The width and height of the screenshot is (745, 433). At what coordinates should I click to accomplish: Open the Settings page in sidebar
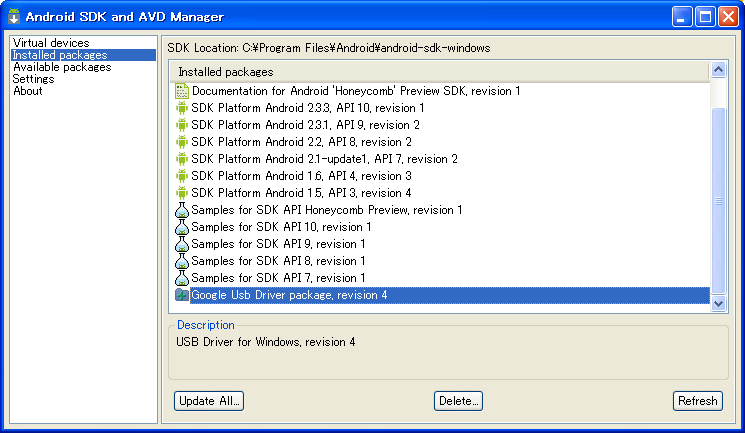pyautogui.click(x=33, y=79)
